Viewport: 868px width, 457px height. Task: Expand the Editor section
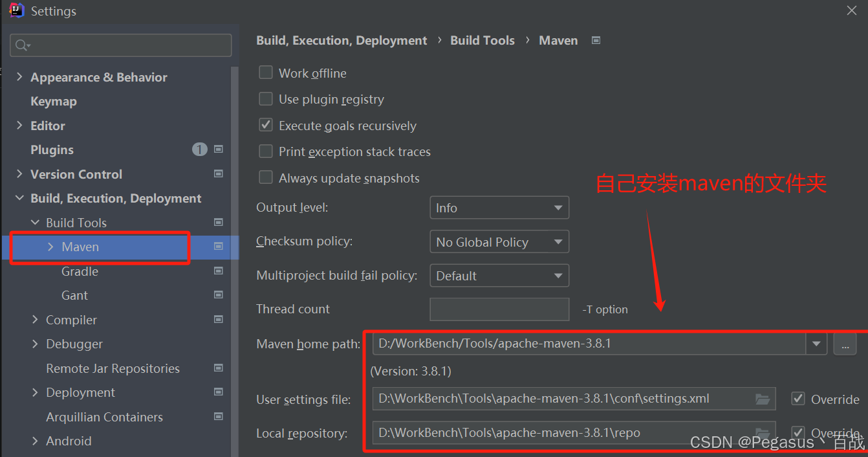[19, 126]
